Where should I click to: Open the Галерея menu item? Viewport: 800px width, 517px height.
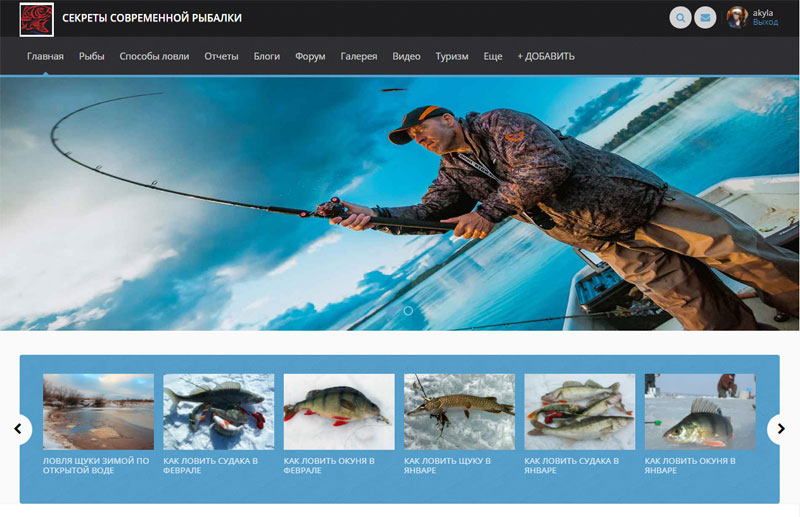point(359,56)
